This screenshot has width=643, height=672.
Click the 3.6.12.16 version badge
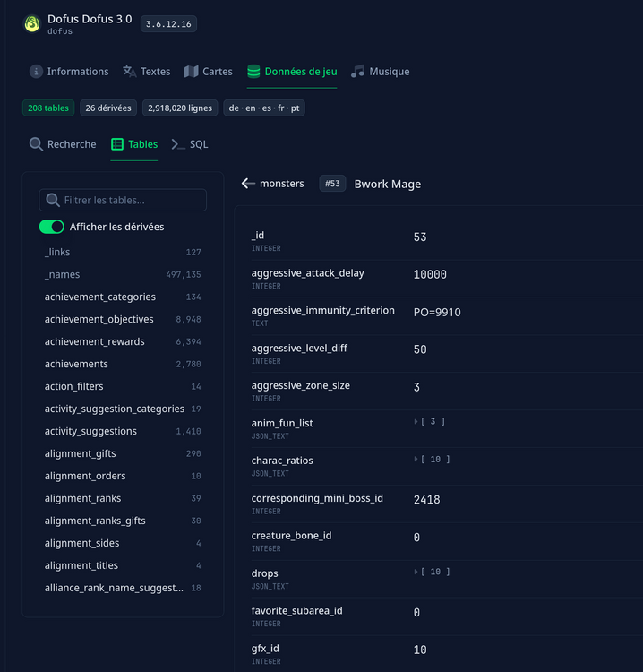168,24
